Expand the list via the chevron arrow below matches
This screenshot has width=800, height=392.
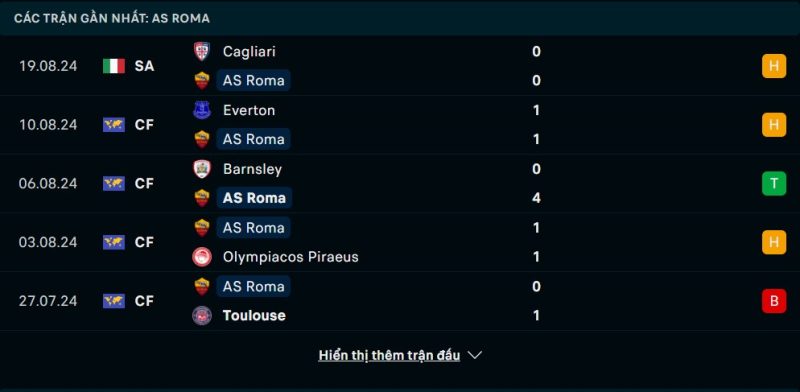[x=474, y=355]
